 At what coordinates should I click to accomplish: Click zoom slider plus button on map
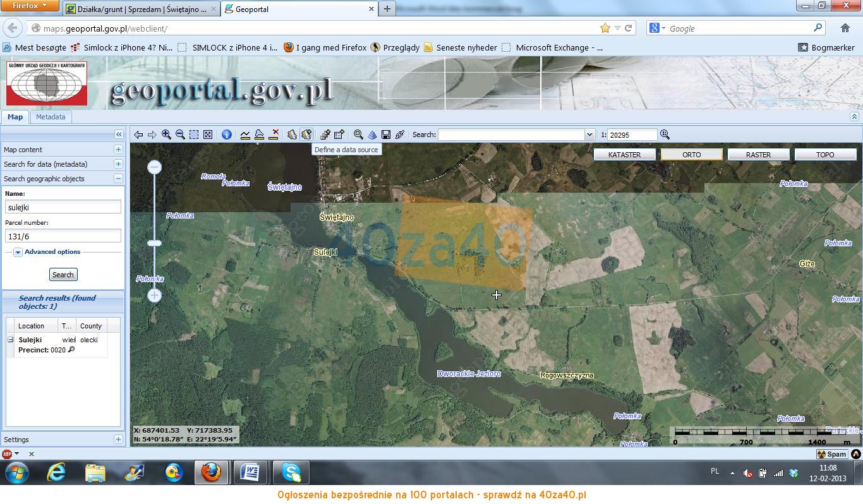(x=154, y=295)
